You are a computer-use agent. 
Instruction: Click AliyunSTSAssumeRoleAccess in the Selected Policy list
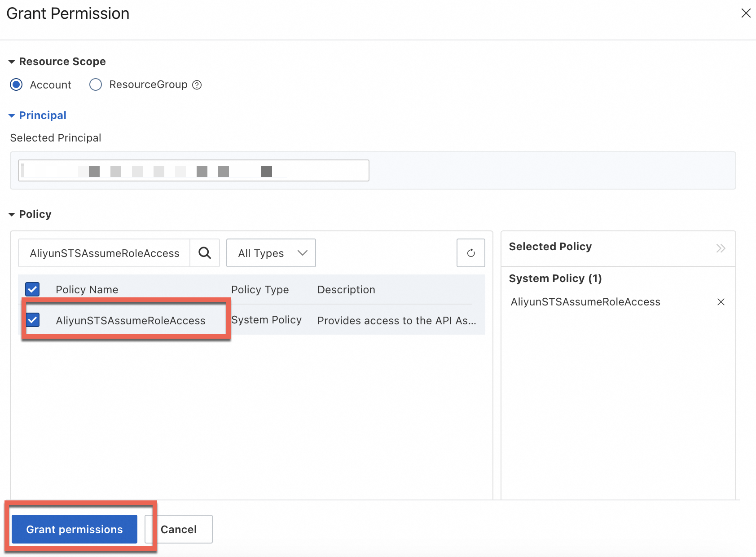[585, 302]
